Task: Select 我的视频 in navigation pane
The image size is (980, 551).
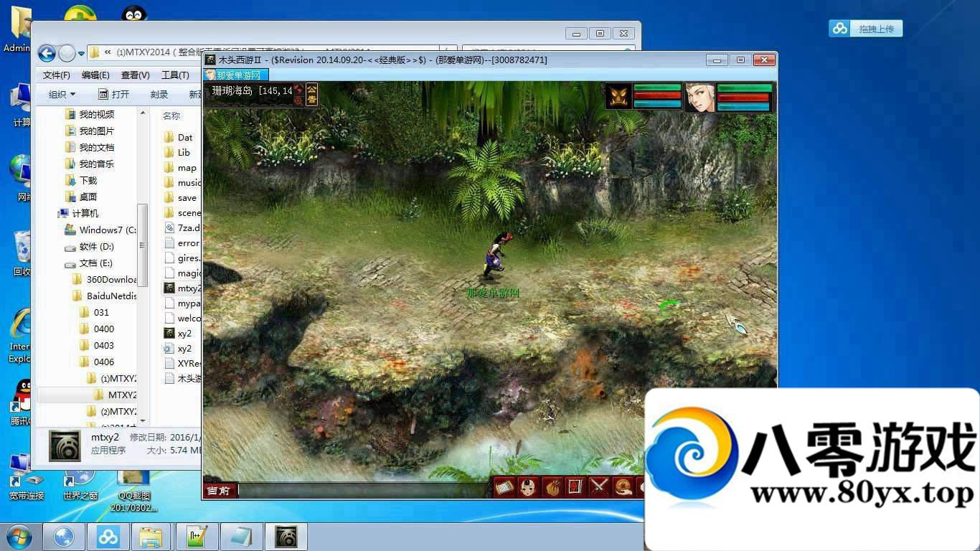Action: tap(89, 114)
